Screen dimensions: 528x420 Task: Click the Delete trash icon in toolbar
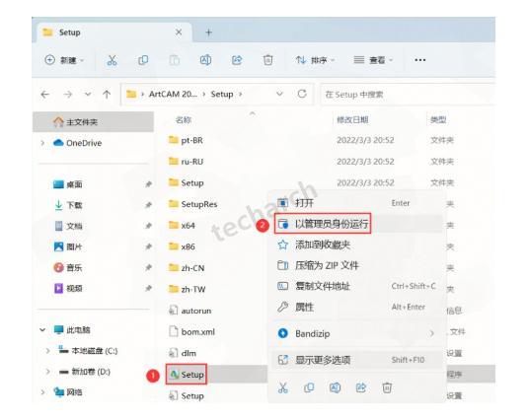(267, 60)
